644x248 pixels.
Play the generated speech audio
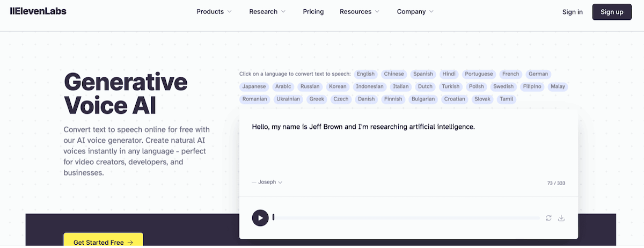click(260, 217)
